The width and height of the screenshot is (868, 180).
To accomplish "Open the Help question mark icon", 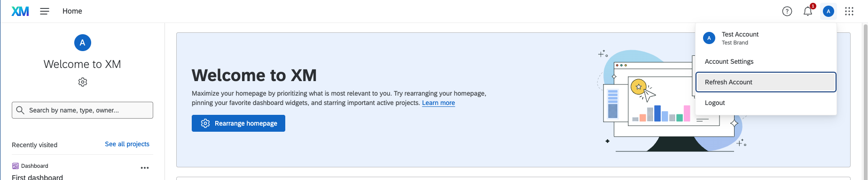I will point(787,11).
